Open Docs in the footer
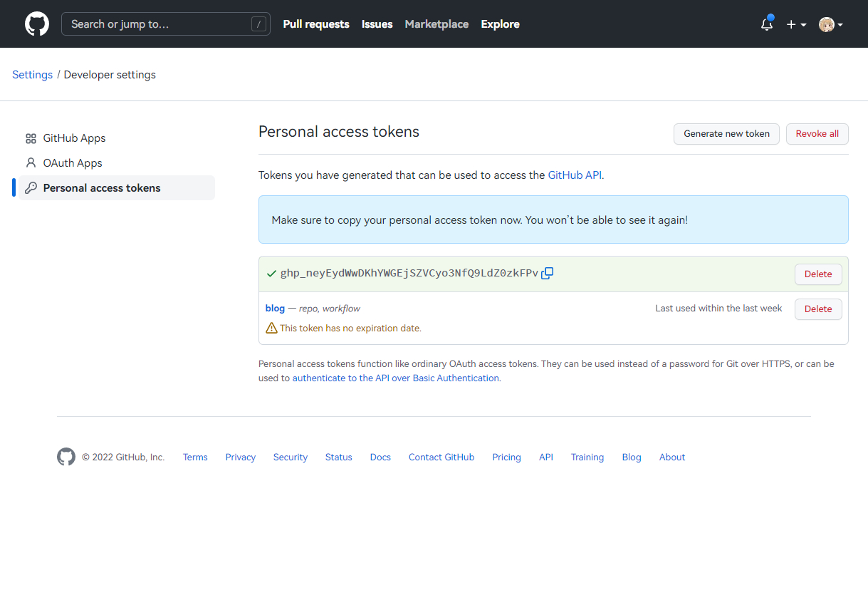868x605 pixels. coord(380,457)
